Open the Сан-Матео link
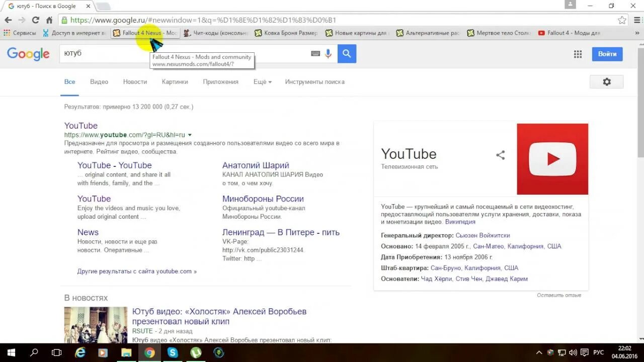 click(x=488, y=246)
